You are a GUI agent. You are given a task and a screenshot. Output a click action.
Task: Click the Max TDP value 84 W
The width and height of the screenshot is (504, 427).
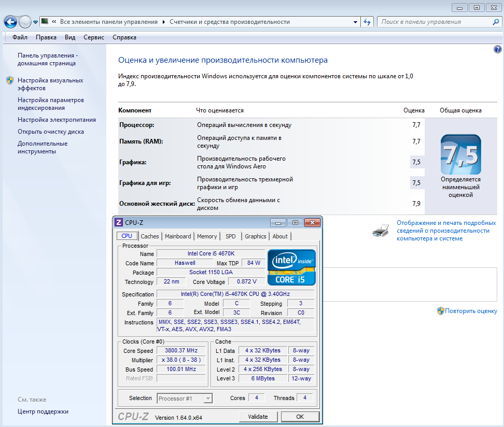[x=254, y=263]
